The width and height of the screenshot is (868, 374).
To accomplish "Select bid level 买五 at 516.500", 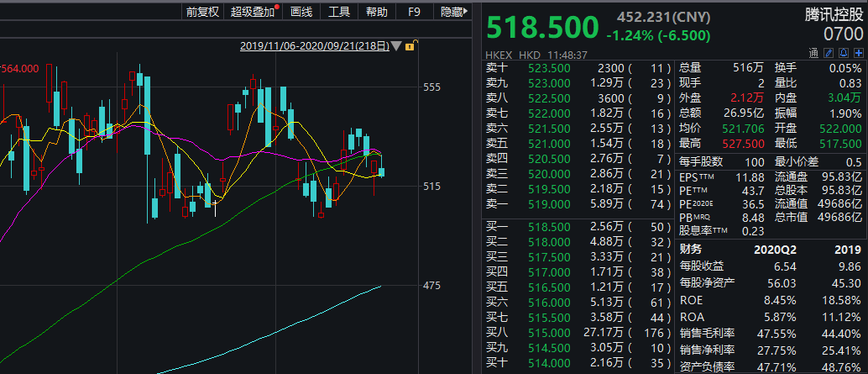I will click(x=578, y=287).
